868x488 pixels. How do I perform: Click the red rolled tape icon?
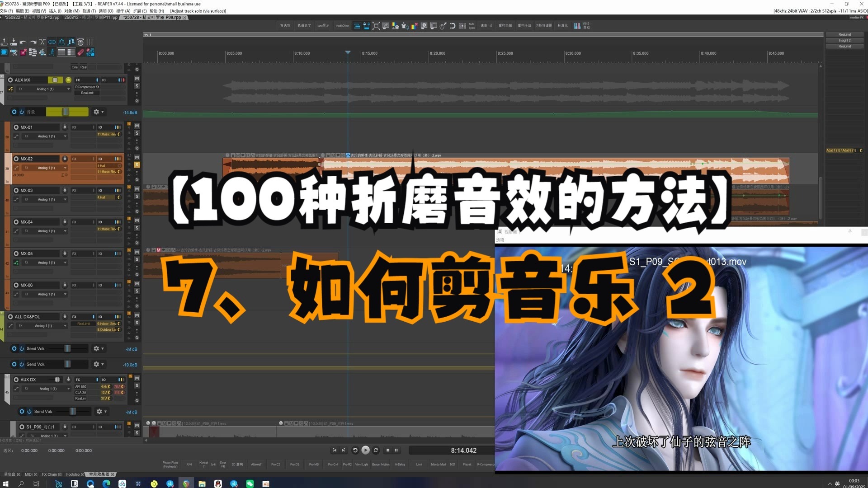tap(80, 52)
